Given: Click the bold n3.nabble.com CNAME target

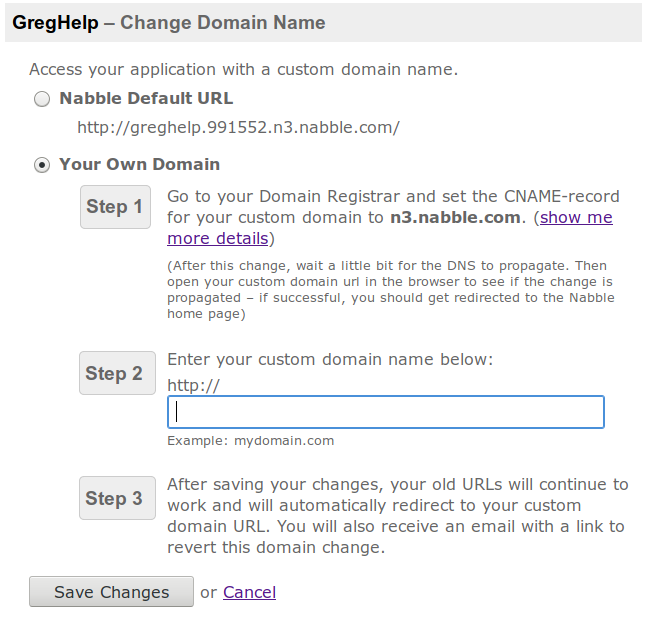Looking at the screenshot, I should click(455, 218).
